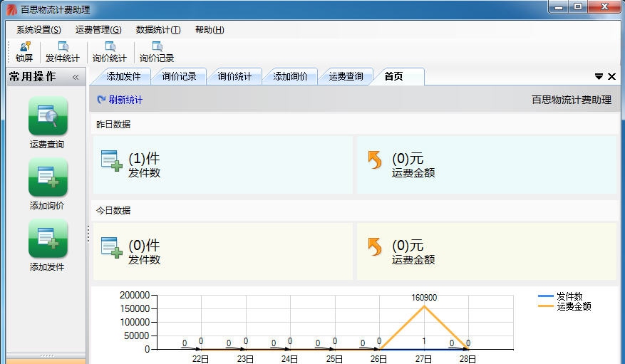The image size is (625, 364).
Task: Switch to the 询价统计 tab
Action: coord(234,76)
